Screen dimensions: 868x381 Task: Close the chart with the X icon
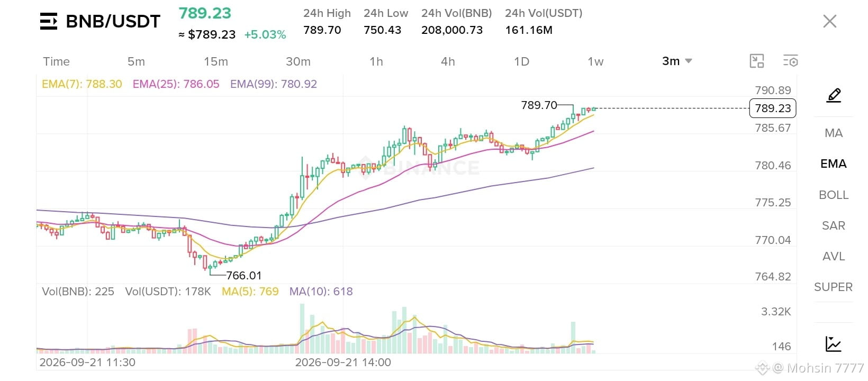point(829,21)
